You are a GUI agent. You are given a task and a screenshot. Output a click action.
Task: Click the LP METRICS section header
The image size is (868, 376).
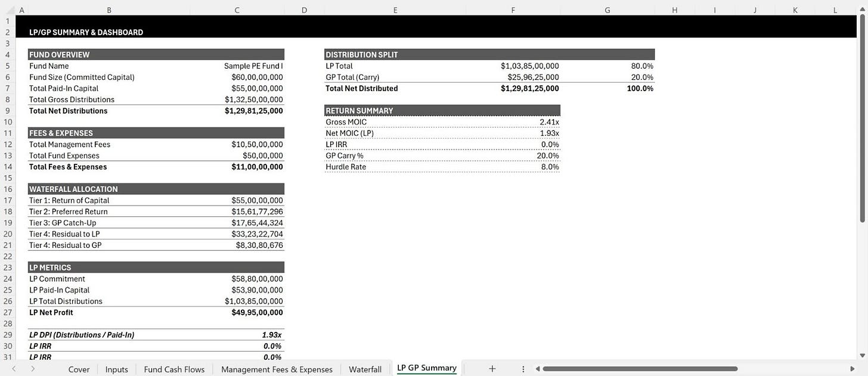tap(156, 268)
